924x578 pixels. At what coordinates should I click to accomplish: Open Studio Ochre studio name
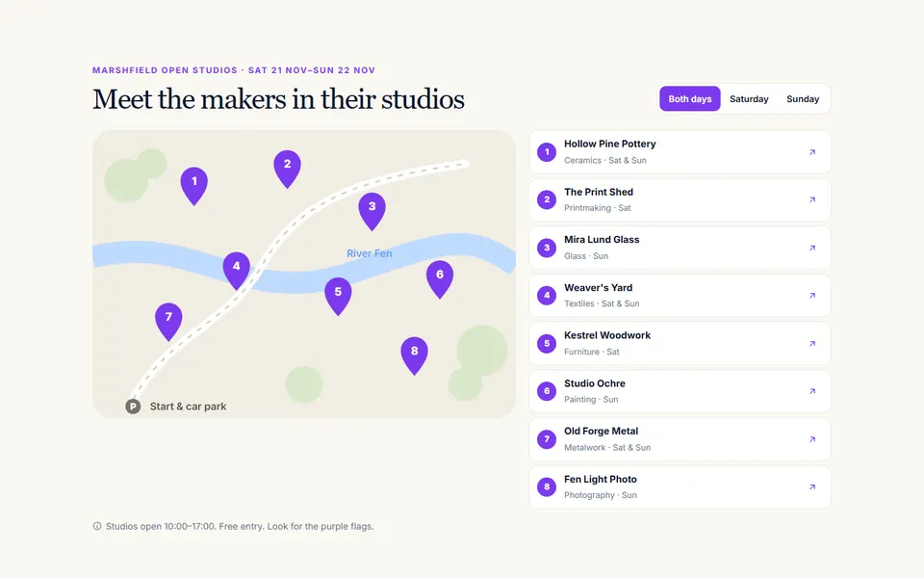click(595, 383)
